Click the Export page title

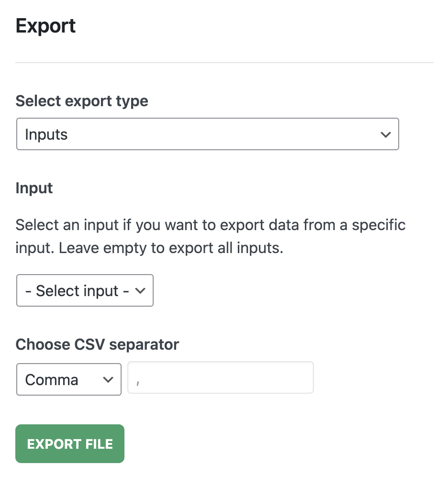pos(45,26)
